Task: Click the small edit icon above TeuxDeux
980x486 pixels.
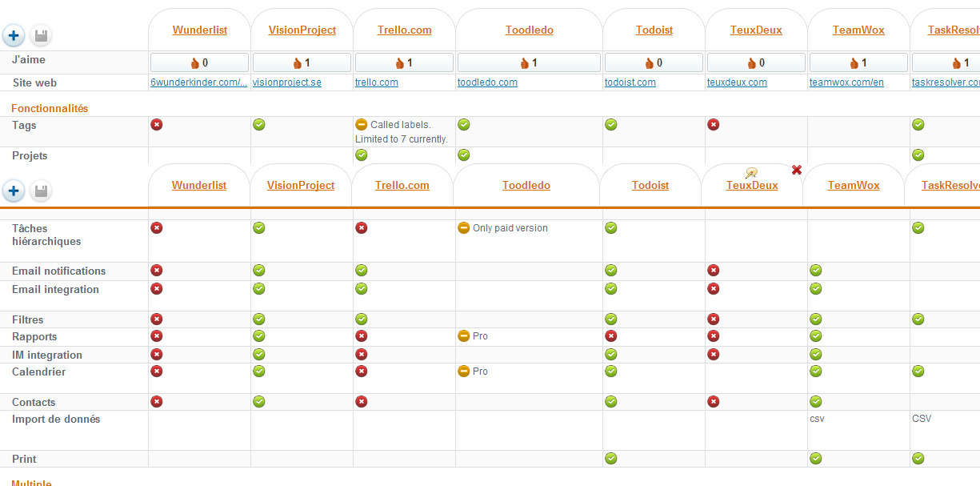Action: tap(751, 173)
